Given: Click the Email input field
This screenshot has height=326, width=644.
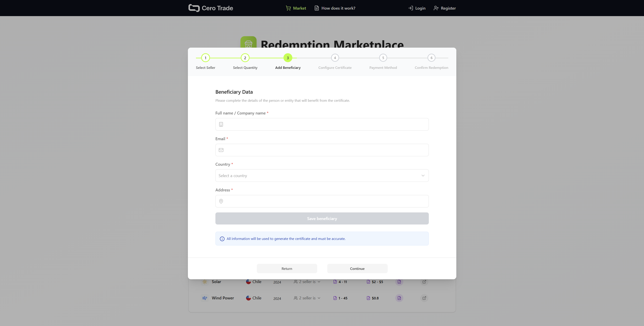Looking at the screenshot, I should tap(322, 150).
